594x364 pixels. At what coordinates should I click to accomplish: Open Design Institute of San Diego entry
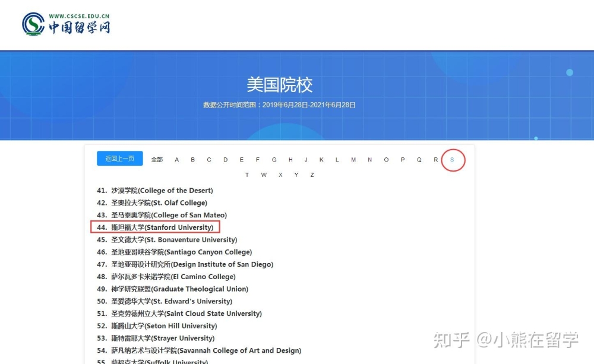pyautogui.click(x=185, y=264)
